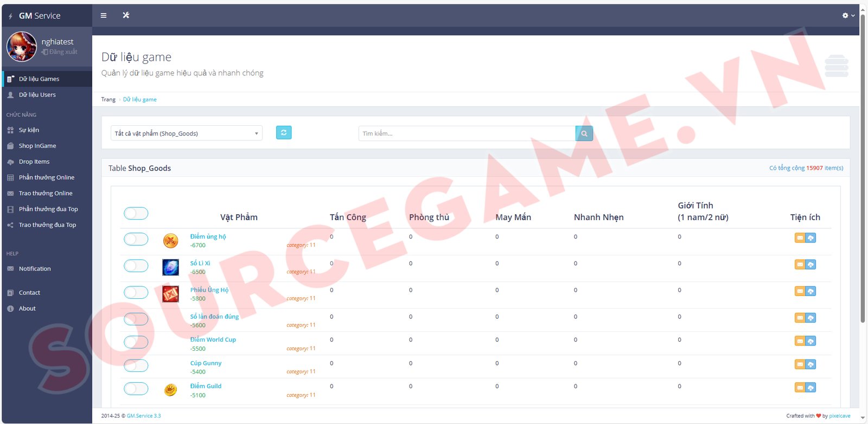Image resolution: width=868 pixels, height=424 pixels.
Task: Open Dữ liệu Users in sidebar
Action: (37, 95)
